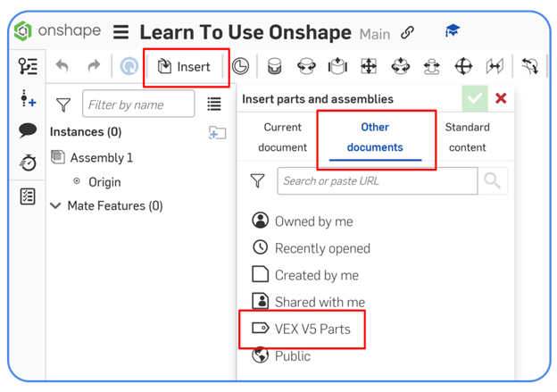Switch to Current document tab
This screenshot has height=392, width=557.
[282, 137]
